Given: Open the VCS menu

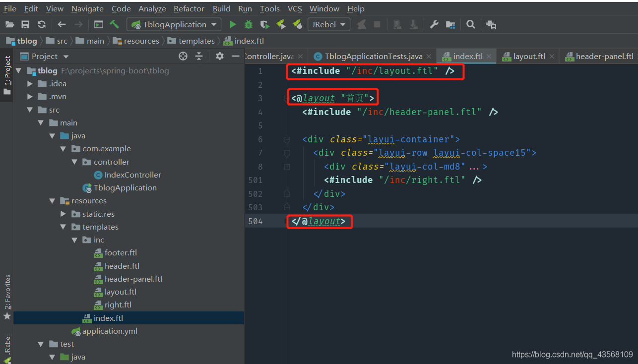Looking at the screenshot, I should [x=295, y=8].
